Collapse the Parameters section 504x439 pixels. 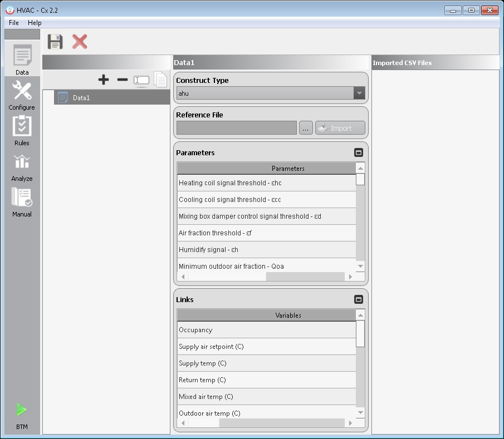(x=358, y=151)
